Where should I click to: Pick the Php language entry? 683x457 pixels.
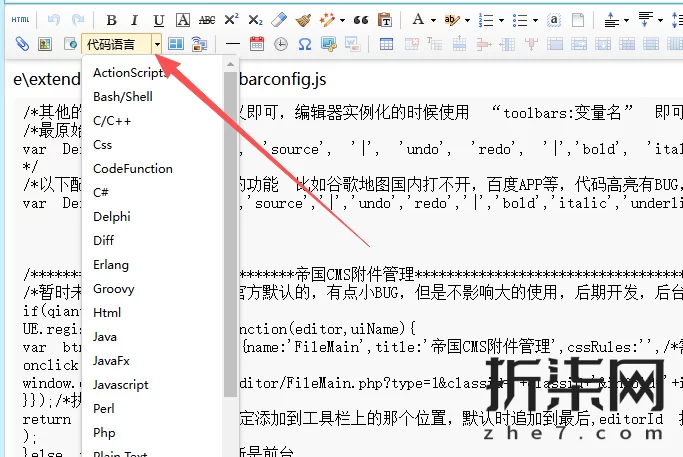153,432
